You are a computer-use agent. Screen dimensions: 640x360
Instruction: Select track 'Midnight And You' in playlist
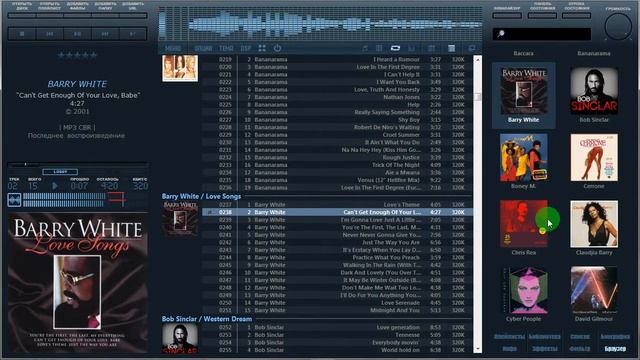[337, 310]
